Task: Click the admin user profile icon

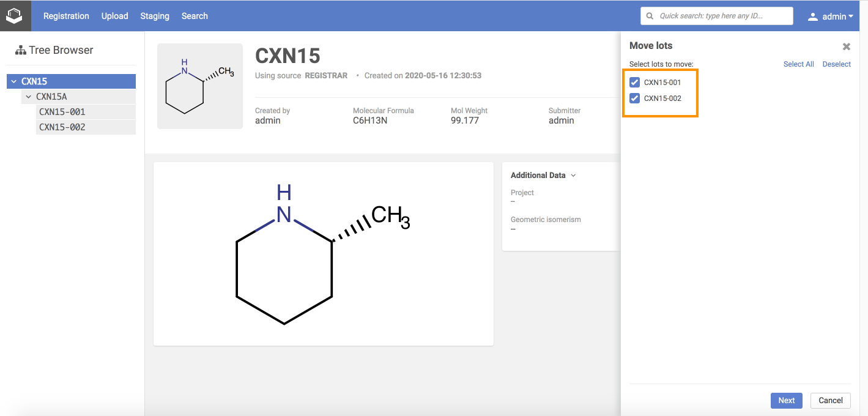Action: tap(813, 17)
